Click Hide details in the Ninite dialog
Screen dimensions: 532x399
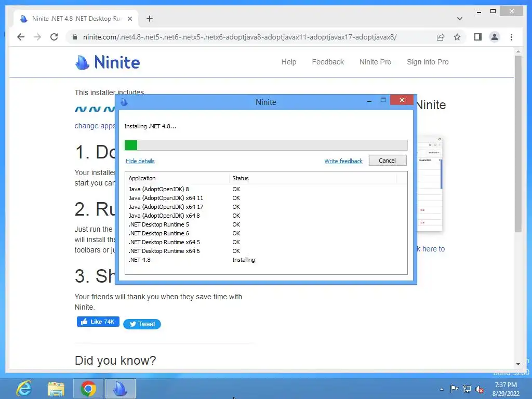click(x=140, y=161)
